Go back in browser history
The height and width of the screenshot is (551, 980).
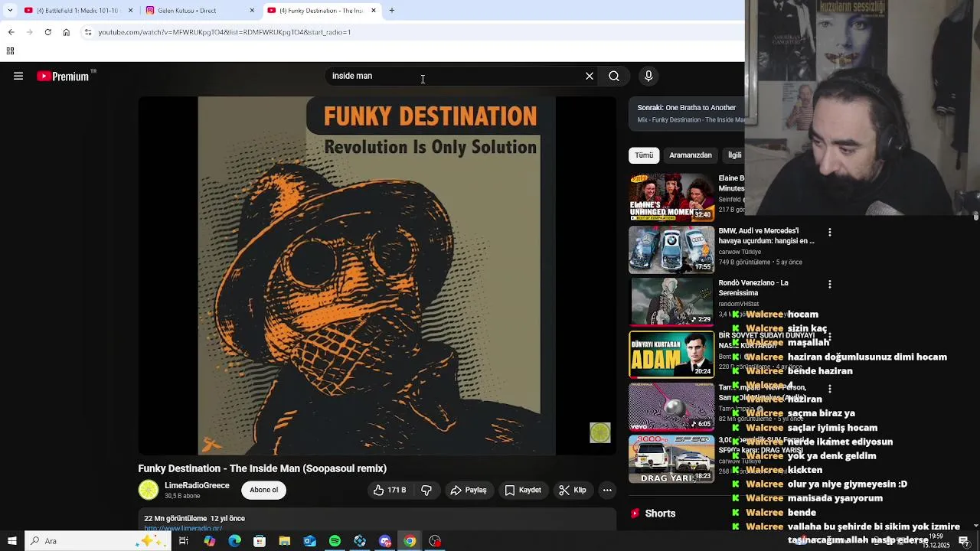(x=11, y=32)
